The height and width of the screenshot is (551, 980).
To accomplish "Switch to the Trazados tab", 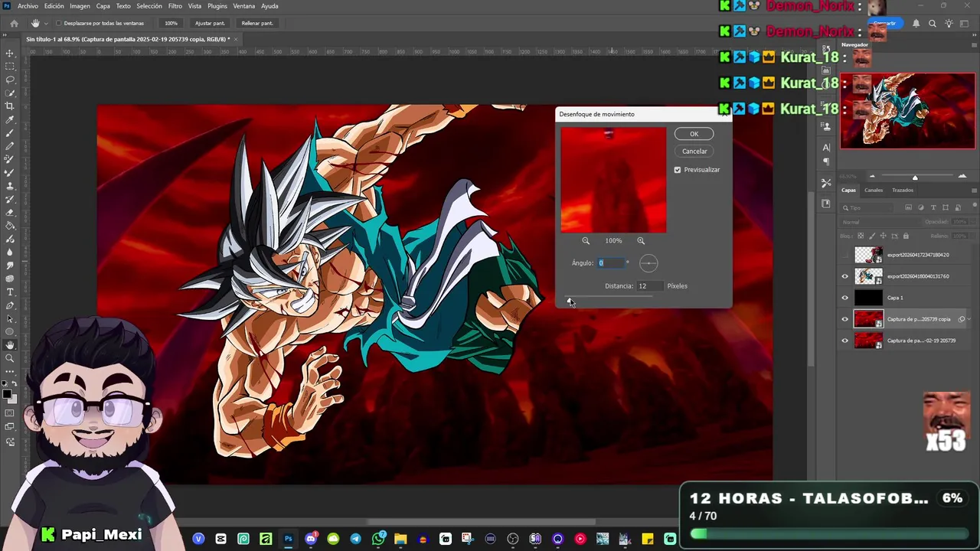I will (903, 190).
